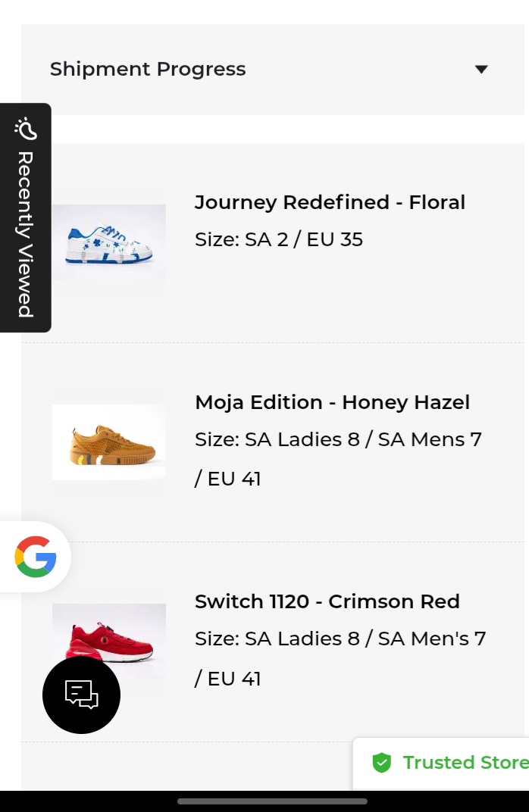This screenshot has height=812, width=529.
Task: Open the live chat bubble icon
Action: coord(81,694)
